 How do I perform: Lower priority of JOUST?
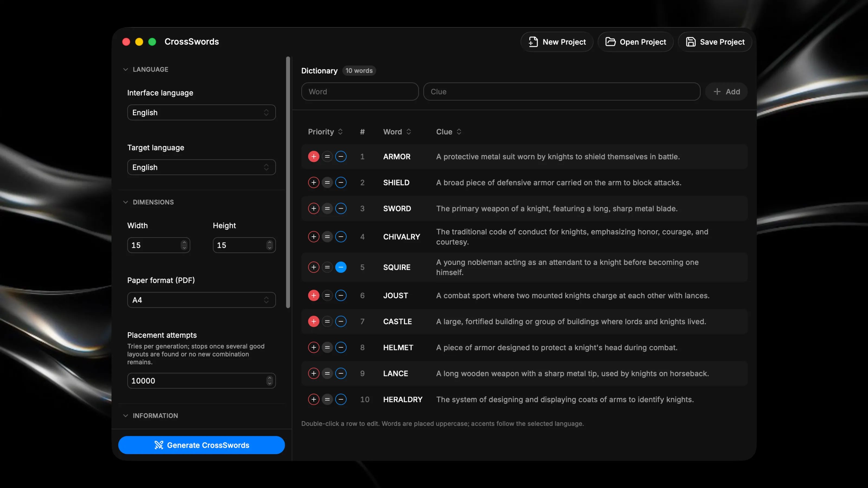pyautogui.click(x=341, y=295)
